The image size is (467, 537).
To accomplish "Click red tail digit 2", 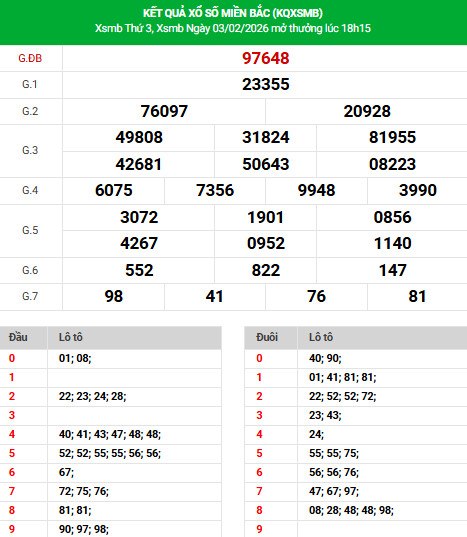I will pos(259,396).
